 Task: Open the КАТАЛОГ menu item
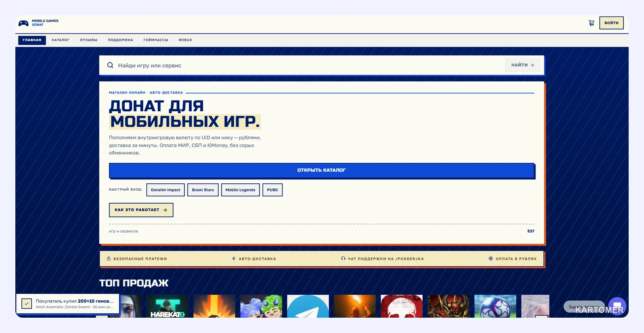click(x=61, y=40)
